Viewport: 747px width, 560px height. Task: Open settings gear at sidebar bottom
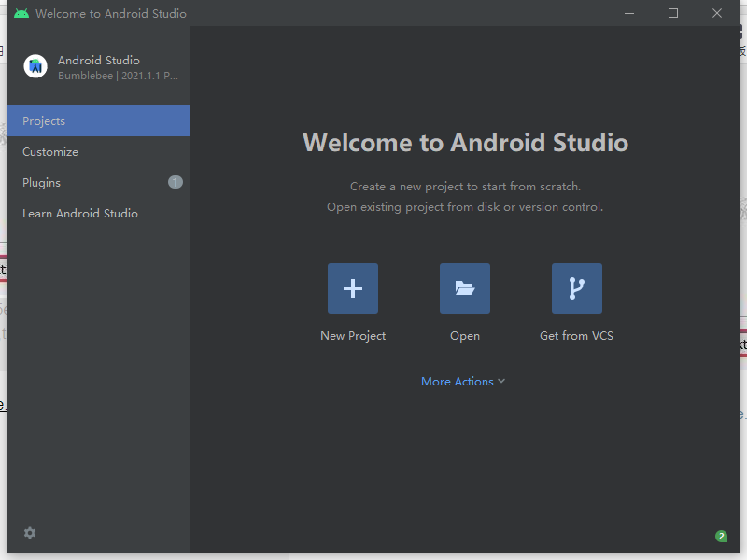30,533
